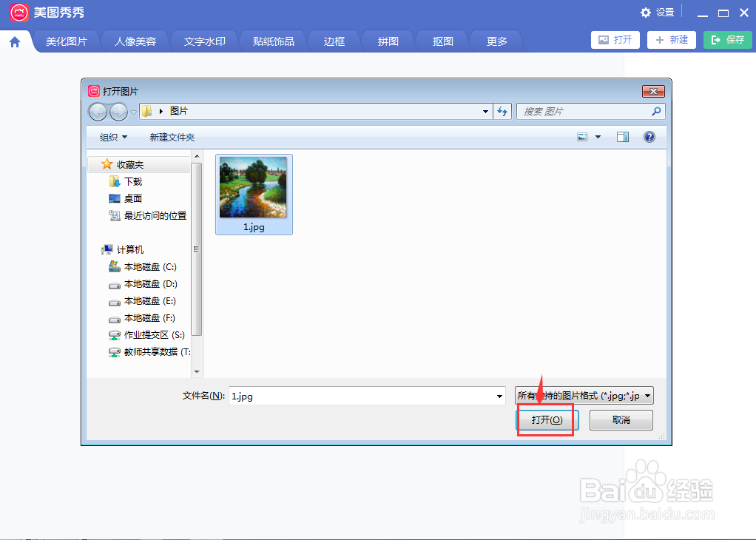
Task: Open 本地磁盘 (D:)
Action: (x=143, y=284)
